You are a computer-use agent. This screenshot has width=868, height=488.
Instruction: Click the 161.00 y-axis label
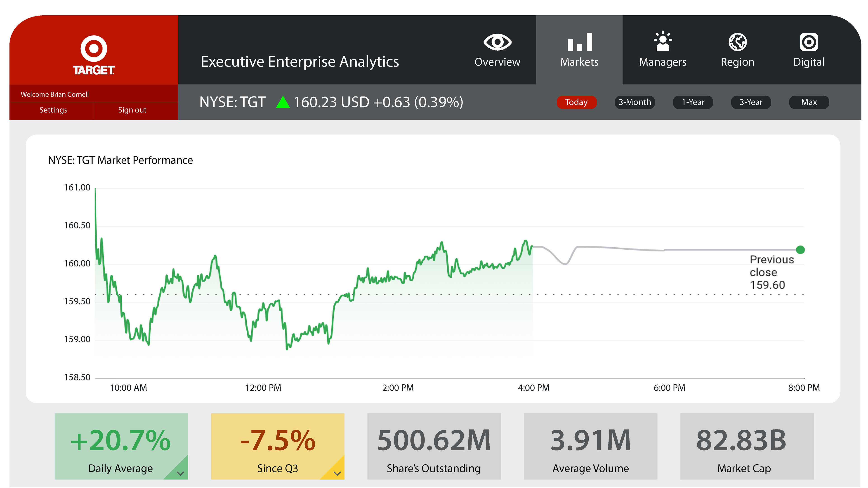pyautogui.click(x=77, y=188)
